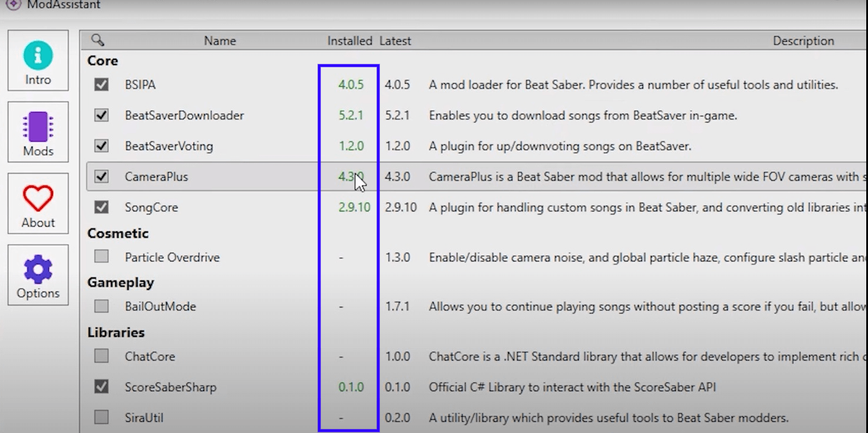Click the Description column header
The height and width of the screenshot is (433, 868).
[803, 41]
